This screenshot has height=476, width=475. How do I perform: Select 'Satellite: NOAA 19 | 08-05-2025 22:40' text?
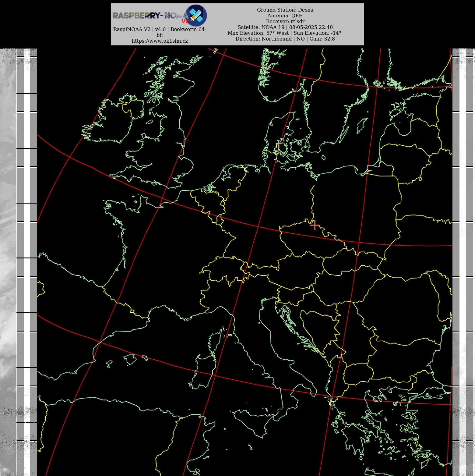[x=285, y=27]
